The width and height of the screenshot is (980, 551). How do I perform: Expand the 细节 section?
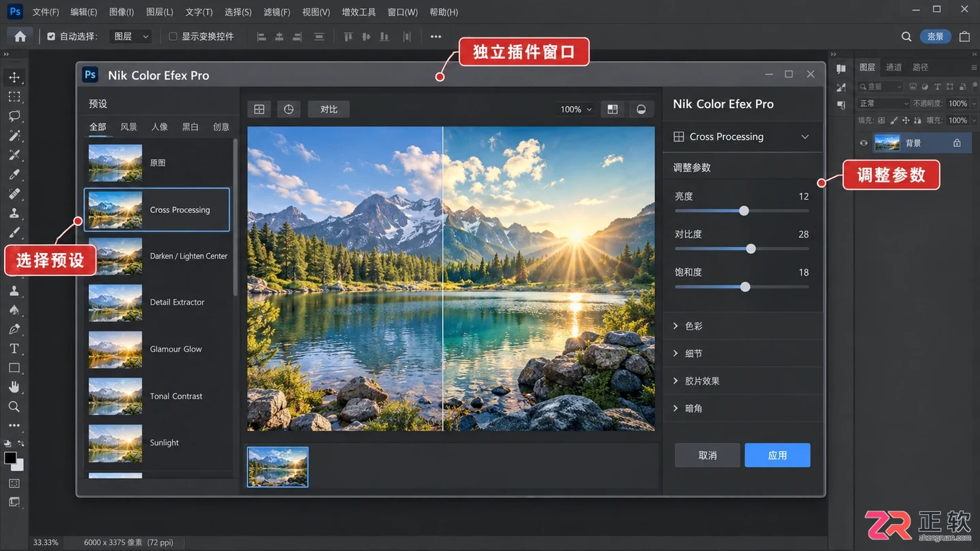742,354
